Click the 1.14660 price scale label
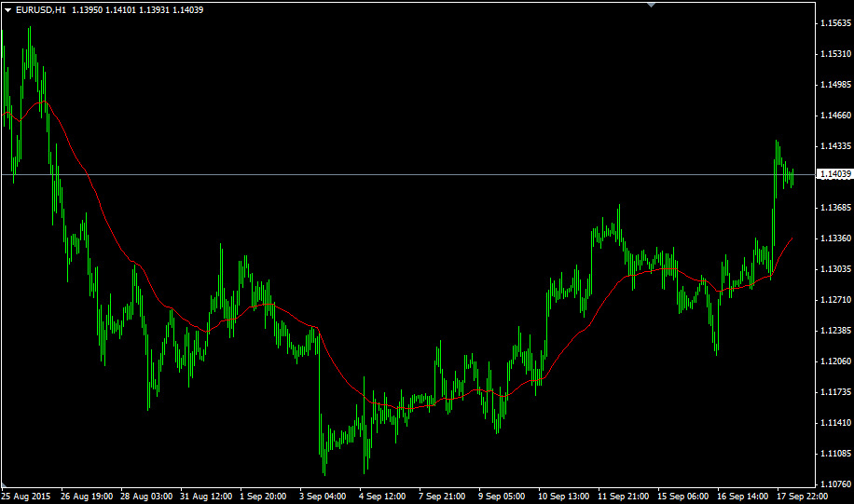Image resolution: width=854 pixels, height=504 pixels. pos(835,116)
